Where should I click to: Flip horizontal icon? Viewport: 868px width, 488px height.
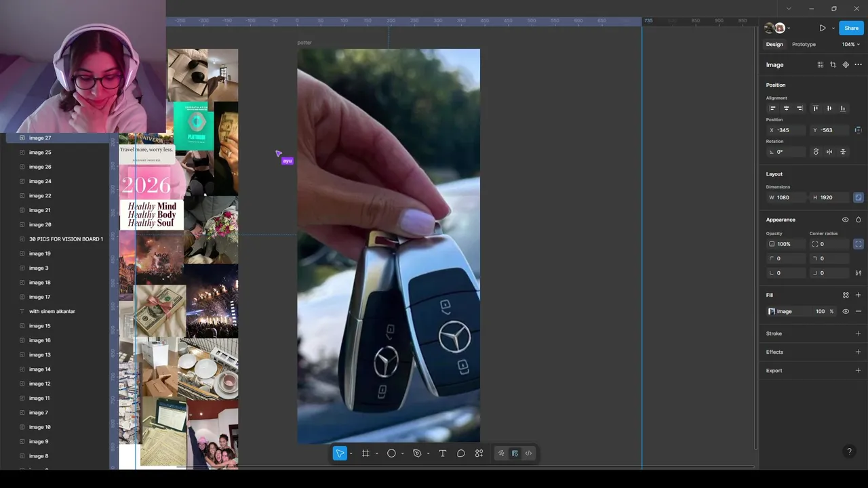pyautogui.click(x=829, y=152)
